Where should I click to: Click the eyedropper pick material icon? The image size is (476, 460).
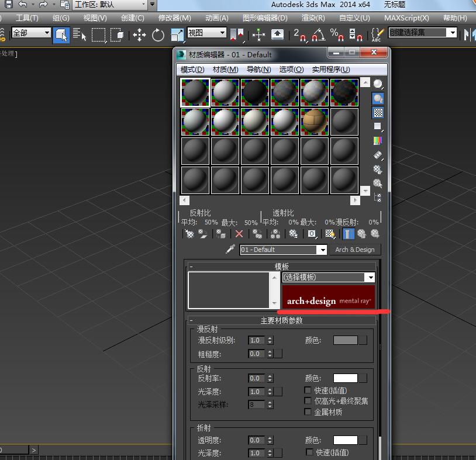click(x=230, y=250)
